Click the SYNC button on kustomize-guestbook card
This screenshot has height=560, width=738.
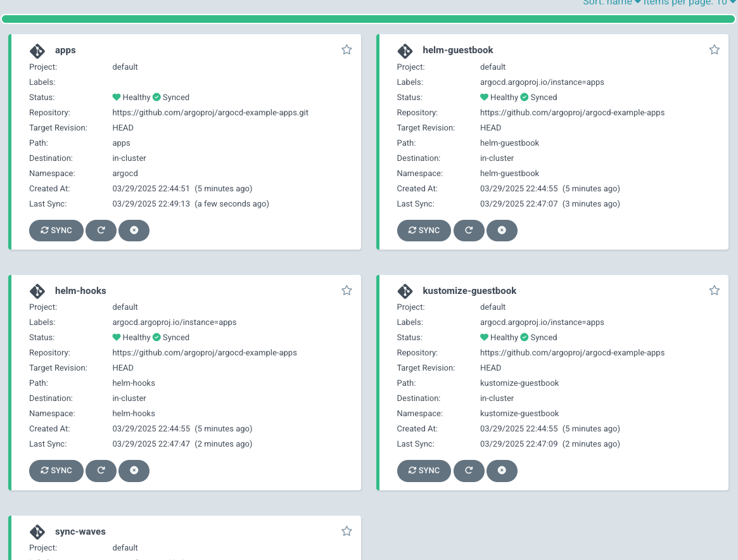coord(424,471)
